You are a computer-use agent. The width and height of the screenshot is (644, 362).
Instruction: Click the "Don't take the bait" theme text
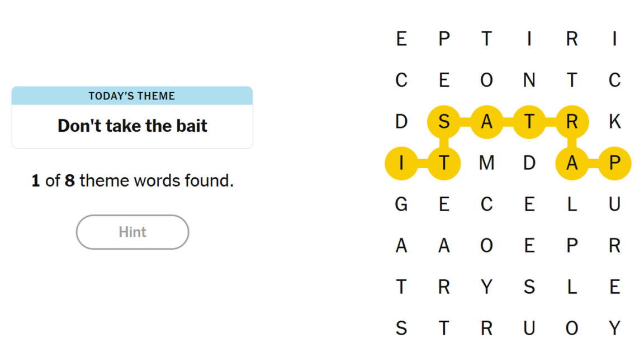pyautogui.click(x=132, y=126)
